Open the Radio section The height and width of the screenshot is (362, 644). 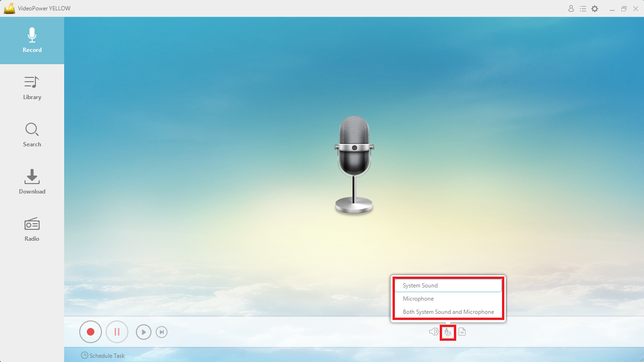[32, 229]
